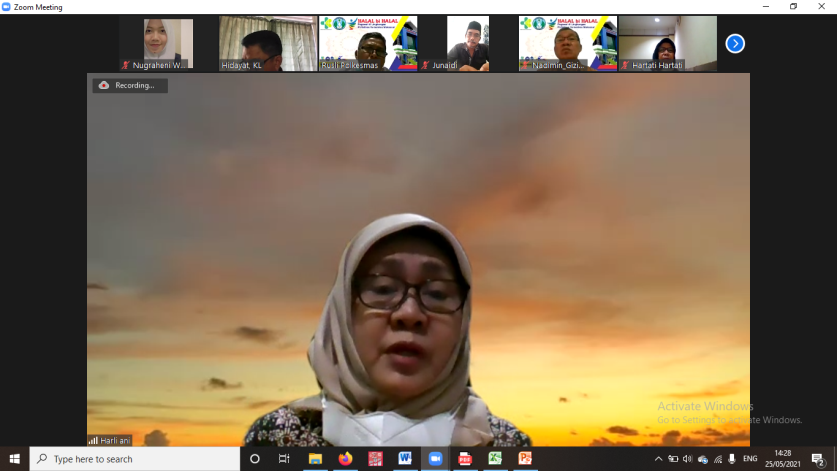Click signal strength icon beside Harli ani
This screenshot has height=471, width=837.
(93, 441)
